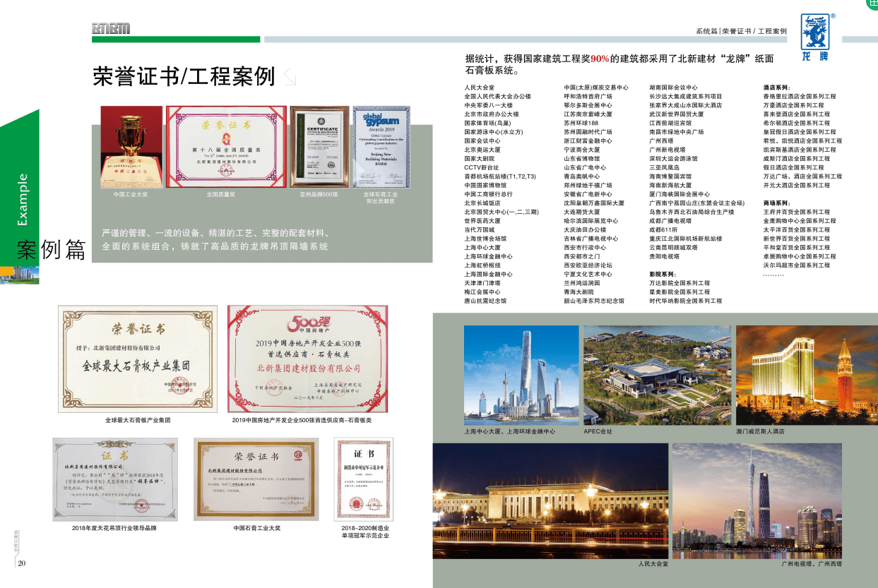
Task: Click list entry 全国人民代表大会办公楼
Action: click(x=497, y=96)
